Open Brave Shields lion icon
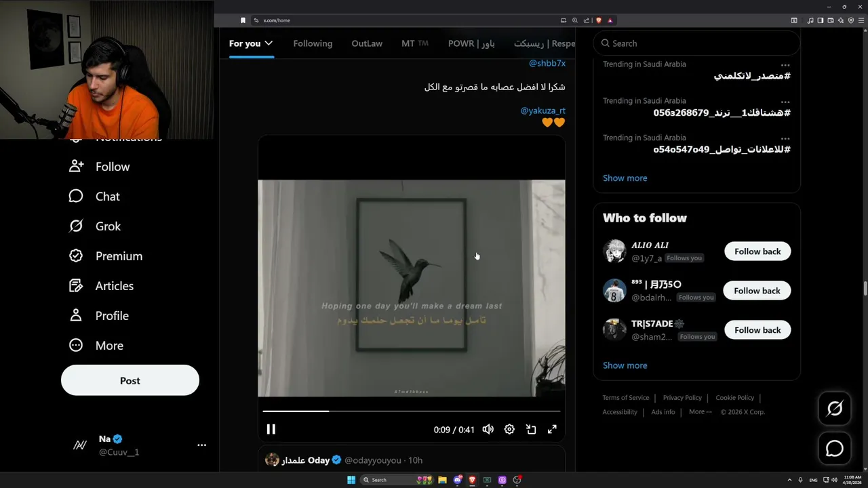868x488 pixels. pos(598,20)
